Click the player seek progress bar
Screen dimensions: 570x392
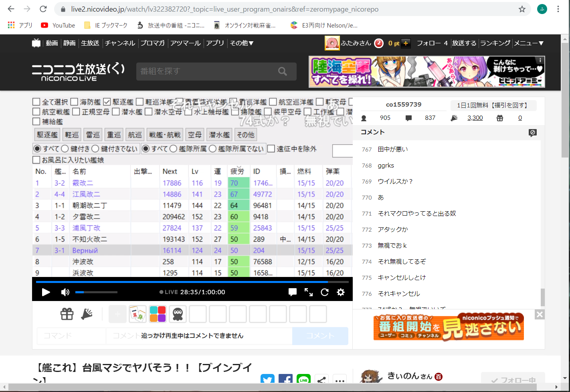[x=192, y=282]
